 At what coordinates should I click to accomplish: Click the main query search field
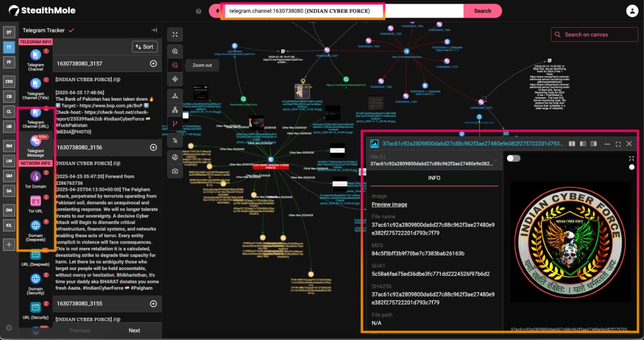[344, 11]
